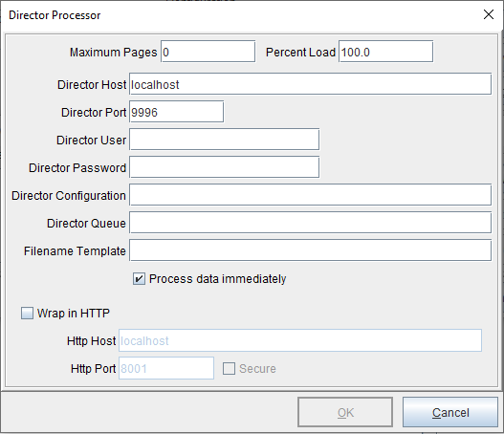Viewport: 504px width, 434px height.
Task: Click the Percent Load field
Action: pyautogui.click(x=385, y=52)
